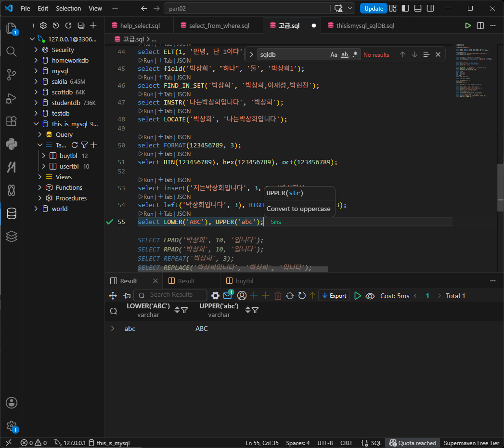Open the Source Control view
The height and width of the screenshot is (448, 504).
[x=12, y=75]
